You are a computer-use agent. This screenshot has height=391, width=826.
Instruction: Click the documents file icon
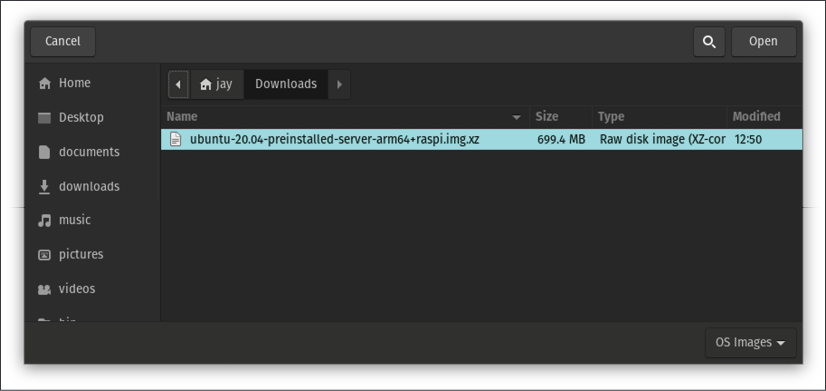(45, 152)
